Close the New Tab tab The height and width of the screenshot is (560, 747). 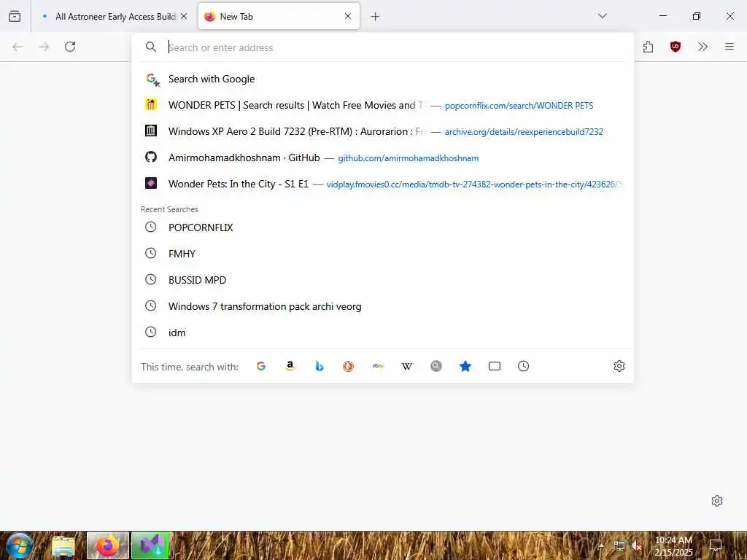coord(348,16)
